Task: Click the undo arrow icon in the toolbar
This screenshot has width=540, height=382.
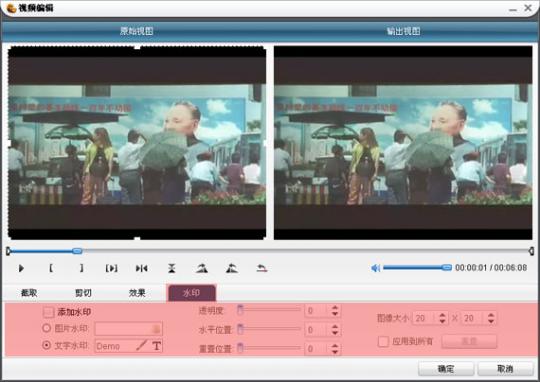Action: click(262, 268)
